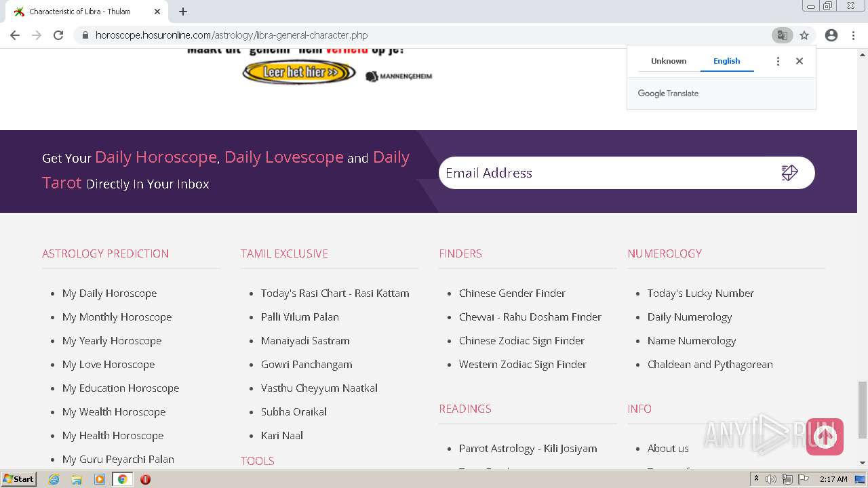Click the page vertical scrollbar thumb

pos(863,410)
